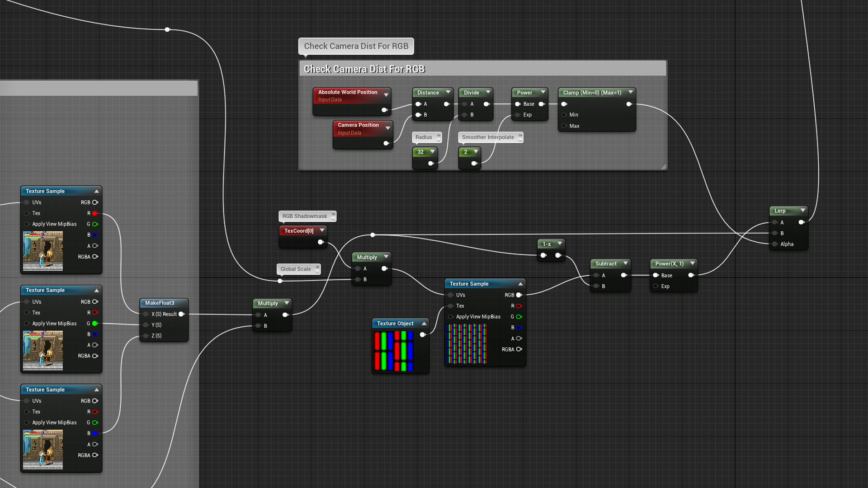The image size is (868, 488).
Task: Click the red R output pin on the top Texture Sample
Action: [95, 213]
